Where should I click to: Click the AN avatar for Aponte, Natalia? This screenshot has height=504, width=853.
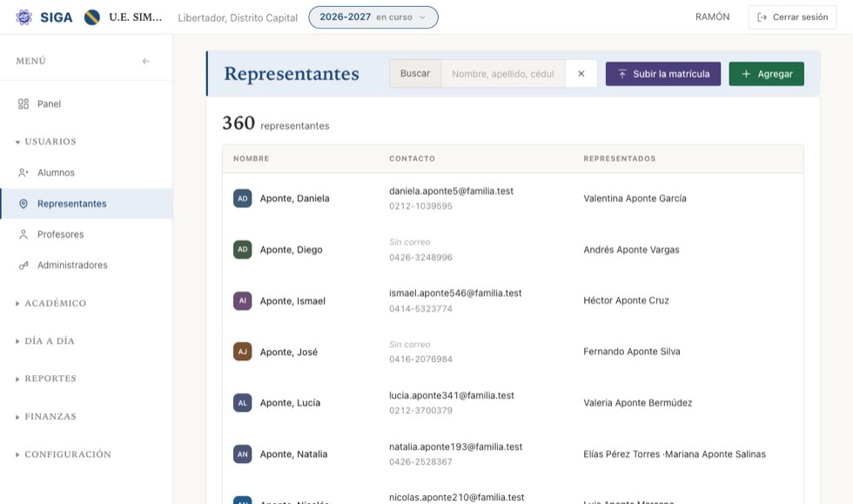pyautogui.click(x=243, y=454)
